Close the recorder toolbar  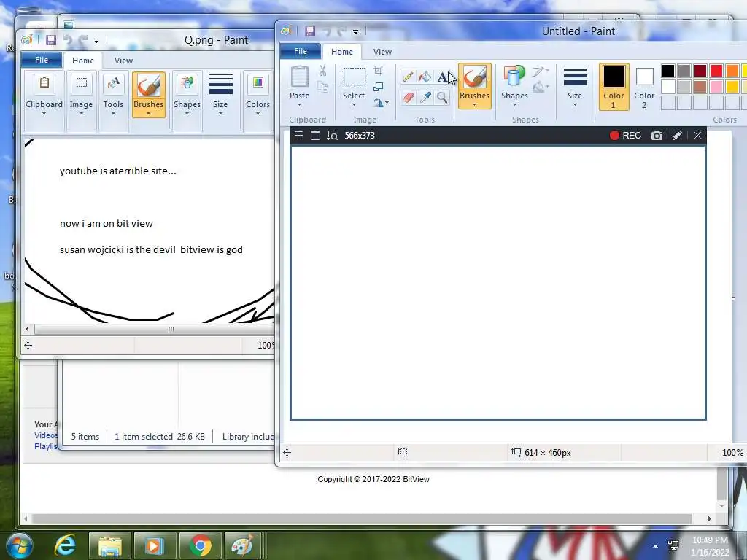697,135
